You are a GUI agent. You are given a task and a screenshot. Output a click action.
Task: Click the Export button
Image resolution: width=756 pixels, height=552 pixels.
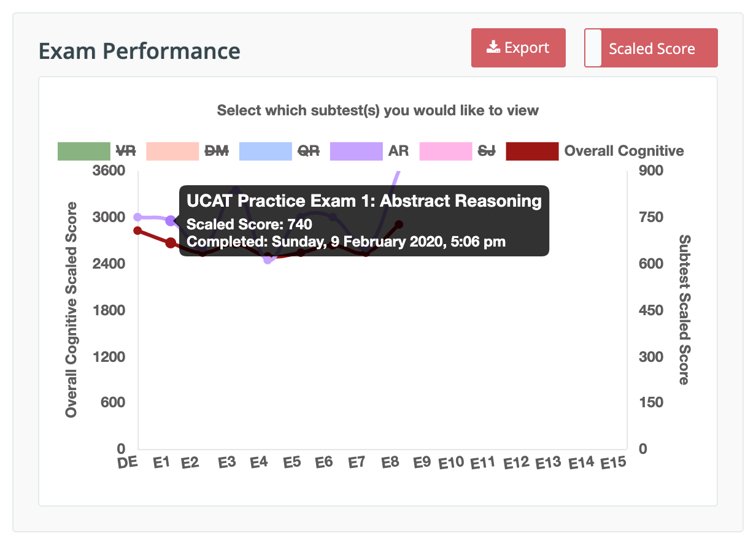(x=519, y=48)
